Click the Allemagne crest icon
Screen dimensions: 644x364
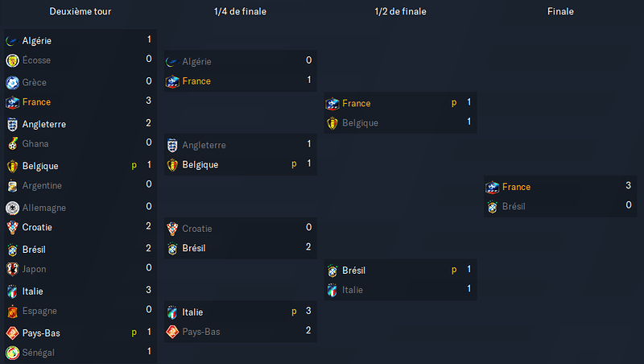12,208
